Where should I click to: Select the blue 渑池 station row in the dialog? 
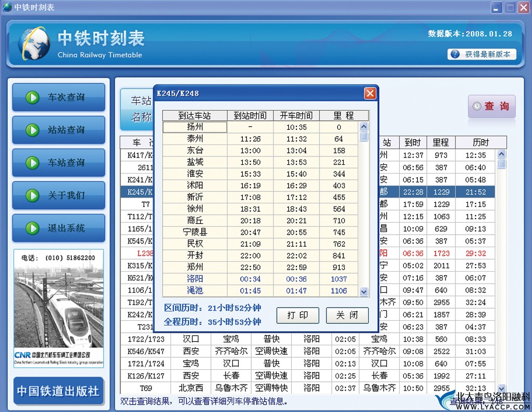260,290
